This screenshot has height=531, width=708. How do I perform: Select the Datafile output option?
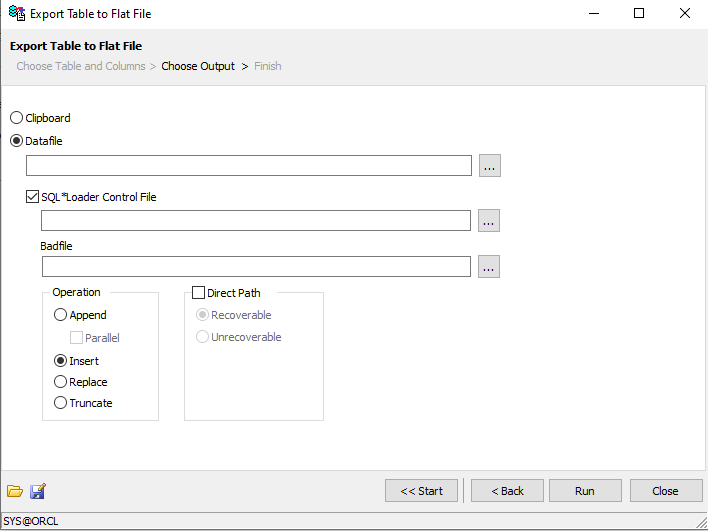point(36,141)
